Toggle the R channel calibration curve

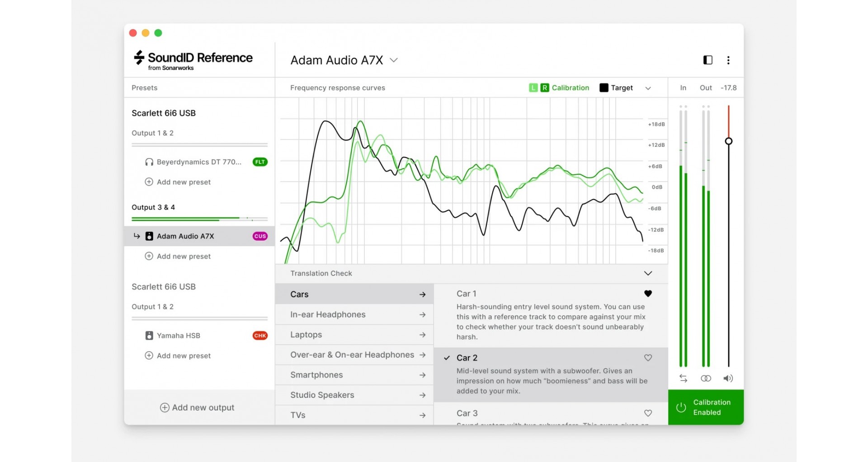tap(544, 88)
